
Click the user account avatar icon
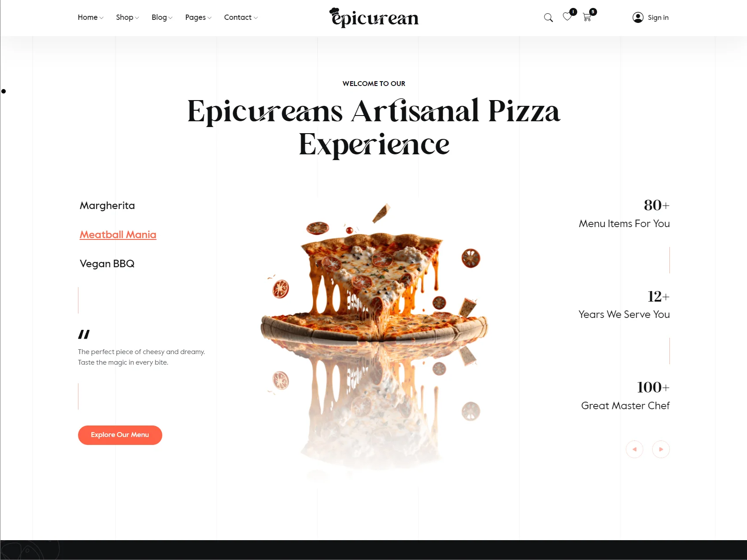click(x=638, y=17)
